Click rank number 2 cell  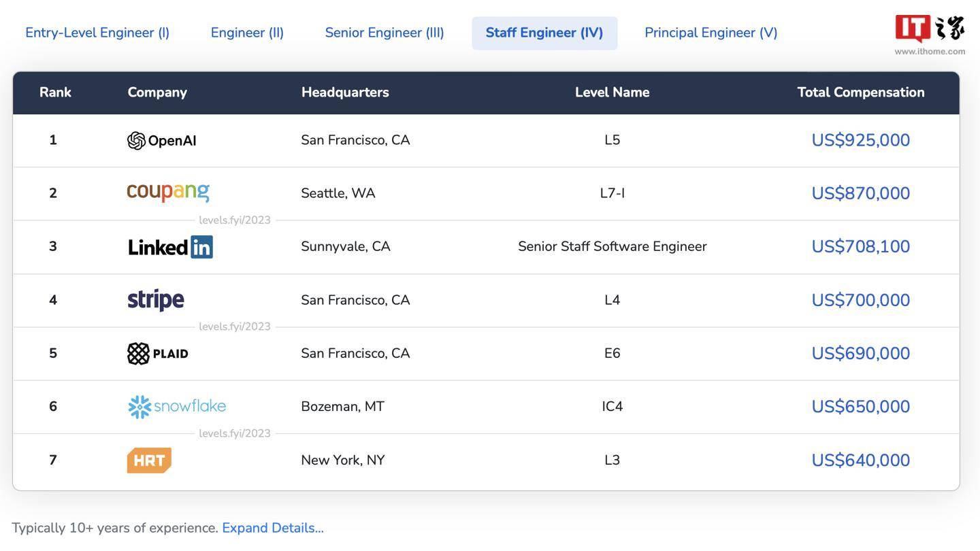[53, 193]
